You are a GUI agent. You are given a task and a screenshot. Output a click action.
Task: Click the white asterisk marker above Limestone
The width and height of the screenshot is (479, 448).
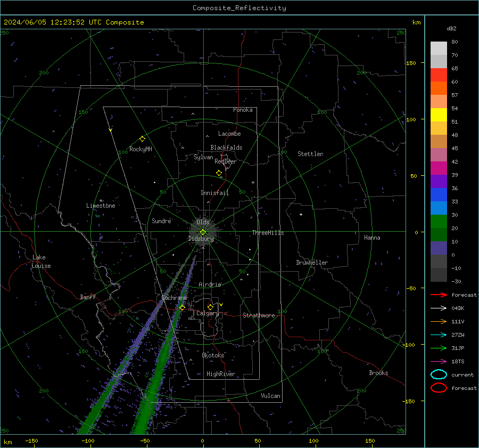pyautogui.click(x=101, y=201)
